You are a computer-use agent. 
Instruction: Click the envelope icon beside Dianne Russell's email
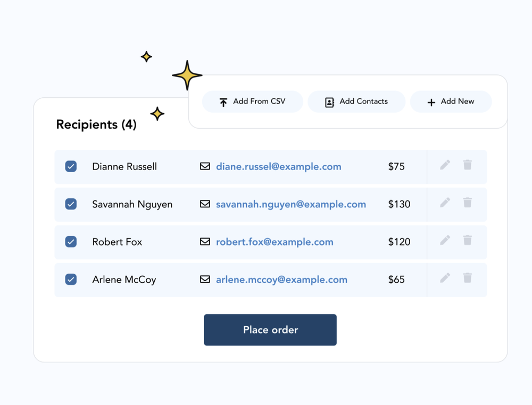point(205,166)
